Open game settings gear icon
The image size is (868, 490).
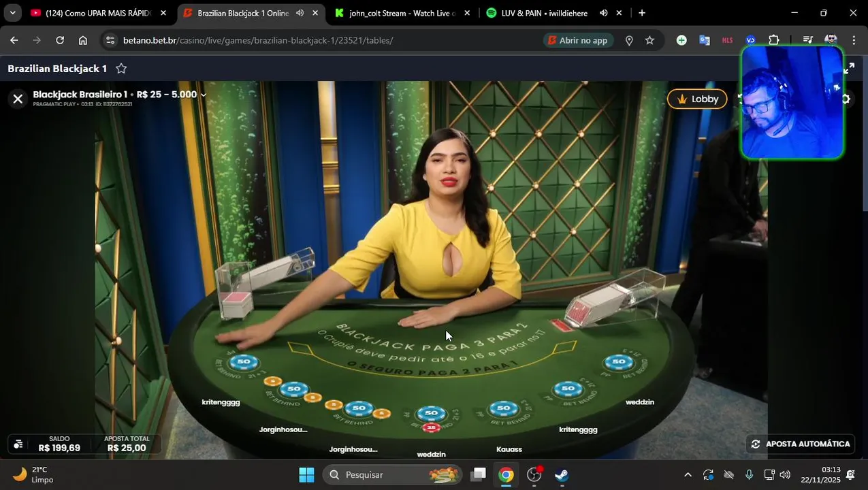[x=846, y=99]
